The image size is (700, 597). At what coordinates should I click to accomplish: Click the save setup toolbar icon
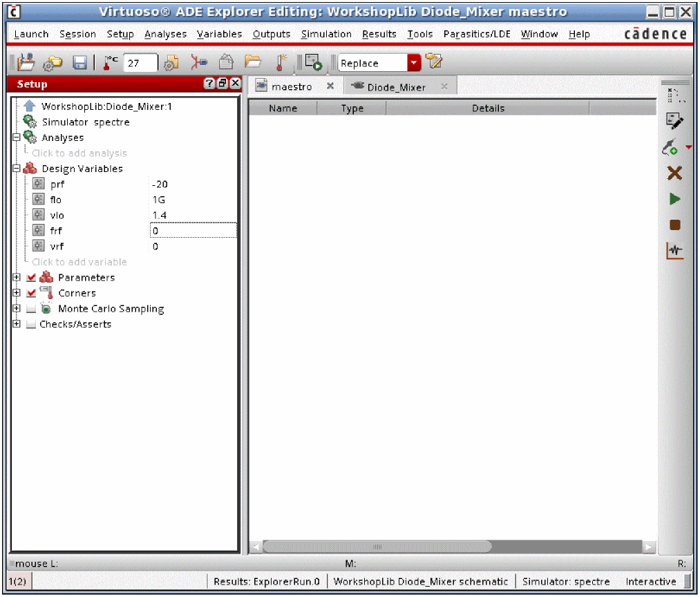tap(79, 63)
